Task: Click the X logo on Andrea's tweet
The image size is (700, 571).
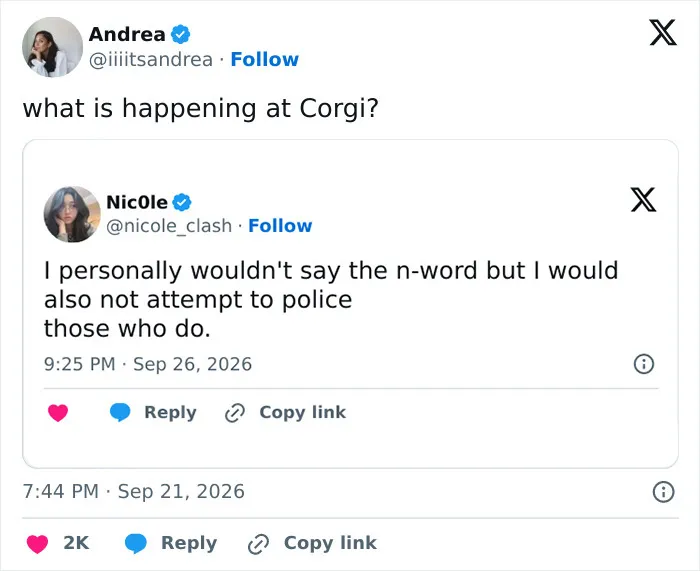Action: point(663,33)
